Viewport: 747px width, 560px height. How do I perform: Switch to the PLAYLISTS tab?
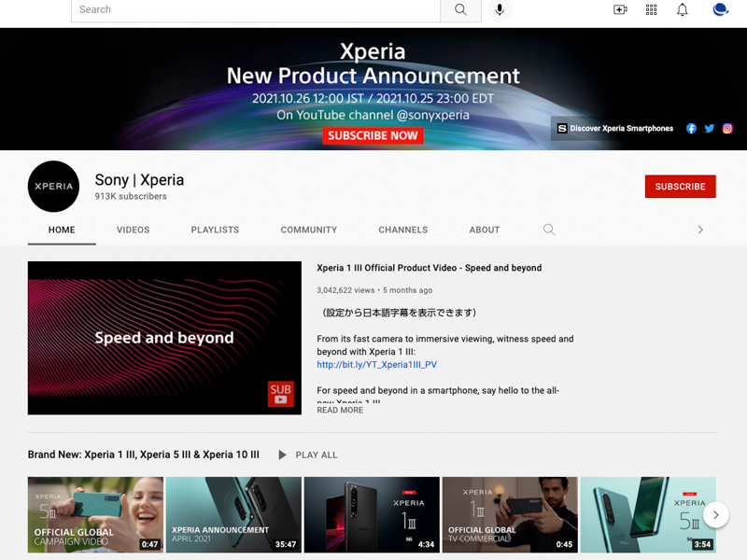pyautogui.click(x=215, y=230)
